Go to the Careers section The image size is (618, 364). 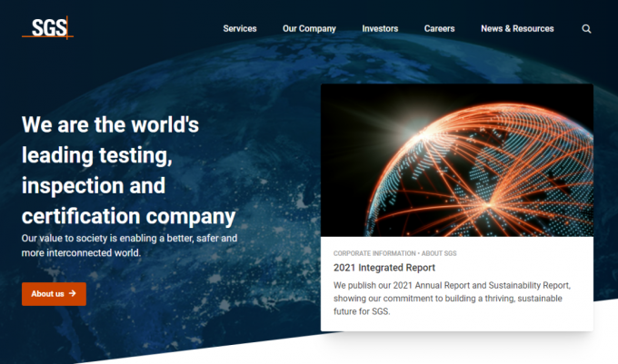click(x=439, y=29)
